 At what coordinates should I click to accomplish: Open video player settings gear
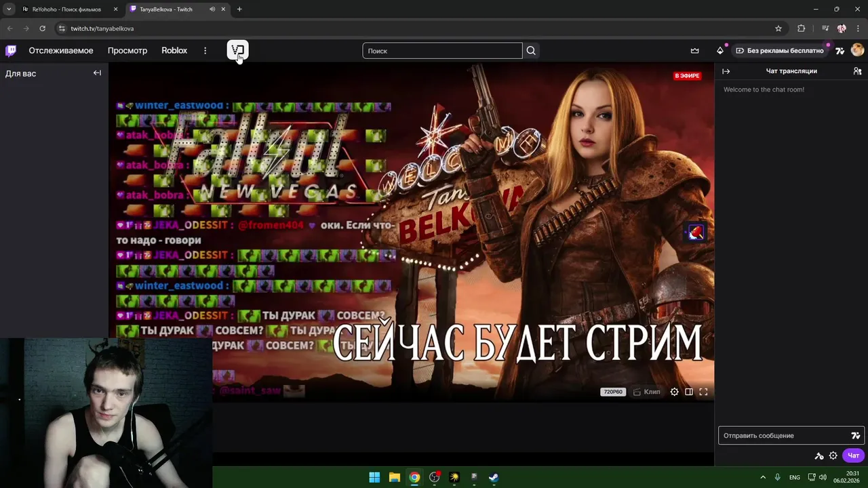(674, 392)
